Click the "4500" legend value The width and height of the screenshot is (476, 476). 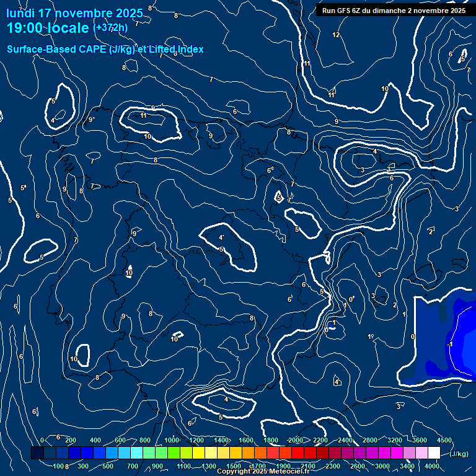pos(444,440)
